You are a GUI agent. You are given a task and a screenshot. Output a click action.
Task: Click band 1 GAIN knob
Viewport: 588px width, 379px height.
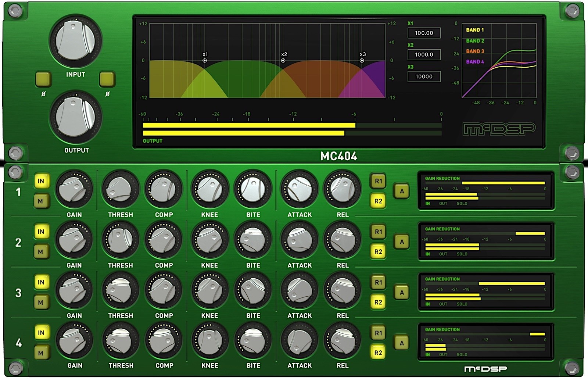tap(74, 189)
